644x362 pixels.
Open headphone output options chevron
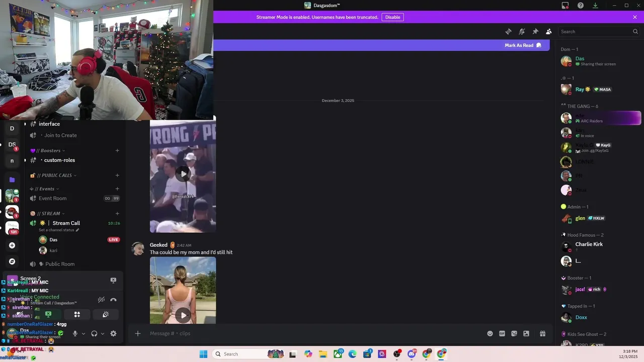[103, 333]
